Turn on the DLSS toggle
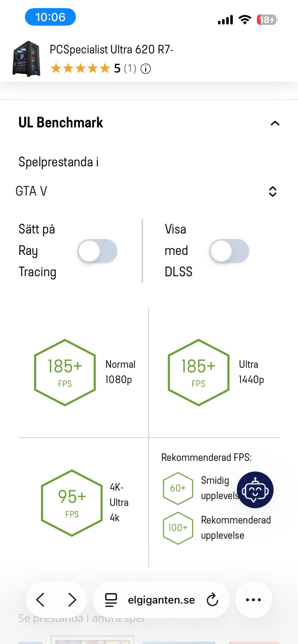 click(x=229, y=251)
